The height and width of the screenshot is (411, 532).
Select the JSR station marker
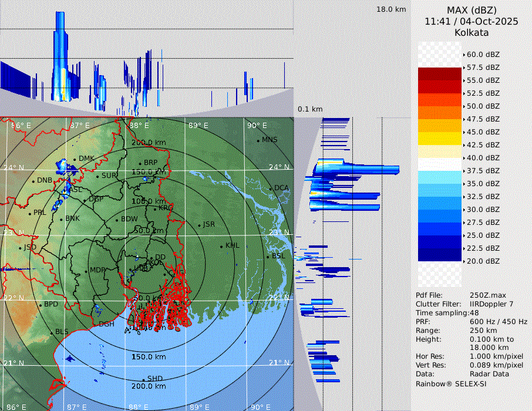[198, 225]
